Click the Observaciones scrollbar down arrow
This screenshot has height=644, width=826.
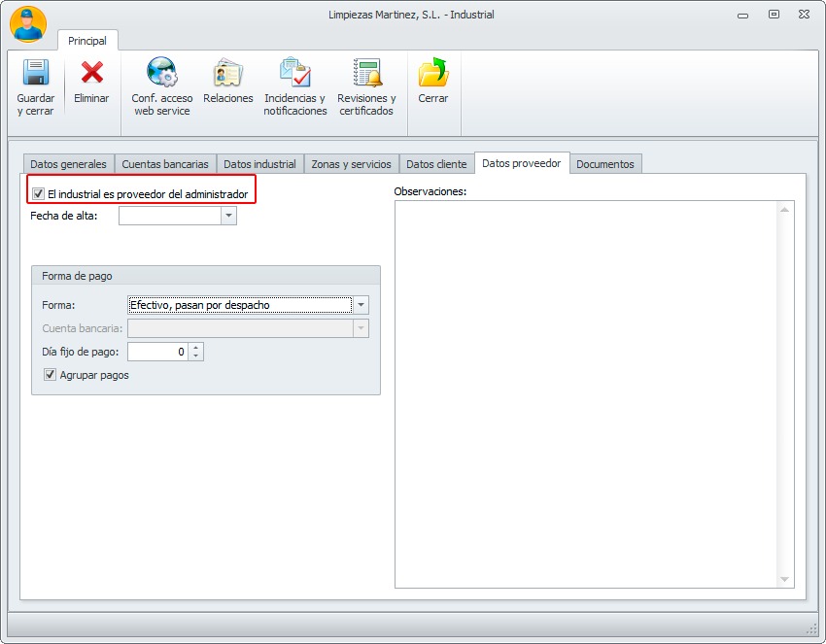(x=784, y=579)
